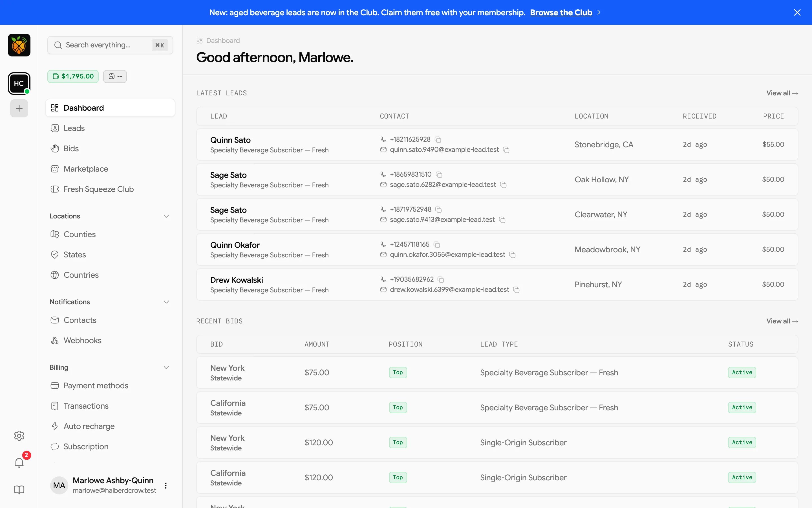Open Dashboard in sidebar
Screen dimensions: 812x508
[110, 108]
